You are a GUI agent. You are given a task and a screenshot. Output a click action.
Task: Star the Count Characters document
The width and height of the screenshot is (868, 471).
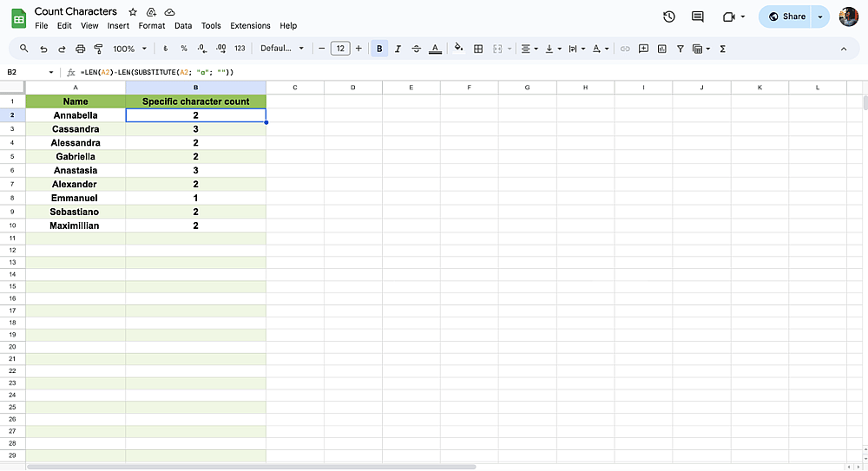coord(133,11)
